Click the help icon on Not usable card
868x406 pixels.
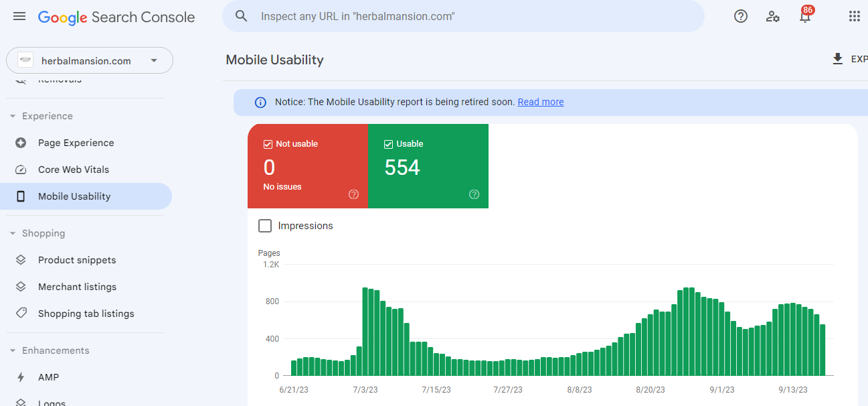pos(354,194)
